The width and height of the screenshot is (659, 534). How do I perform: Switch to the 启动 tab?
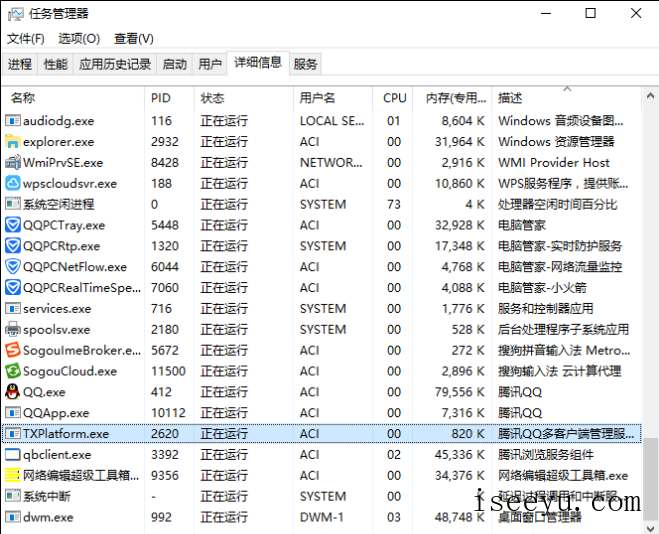click(175, 64)
